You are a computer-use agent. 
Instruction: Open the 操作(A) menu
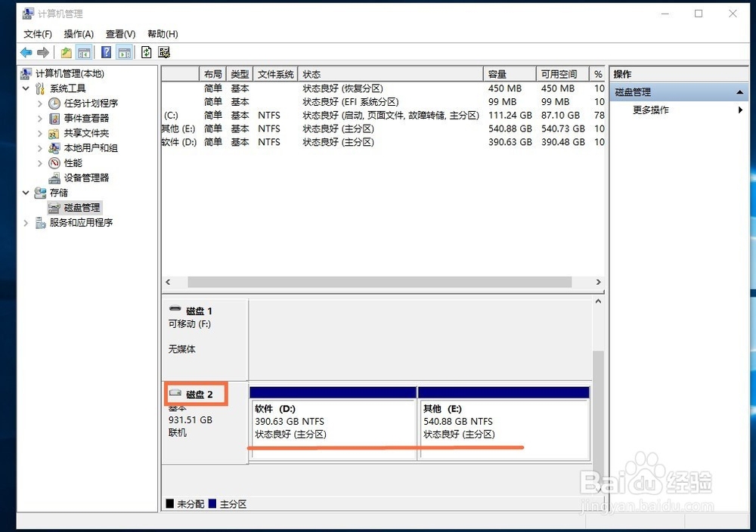tap(79, 33)
